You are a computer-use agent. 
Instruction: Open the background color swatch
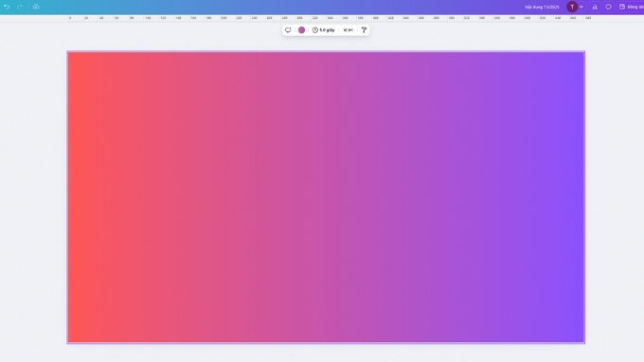coord(301,30)
